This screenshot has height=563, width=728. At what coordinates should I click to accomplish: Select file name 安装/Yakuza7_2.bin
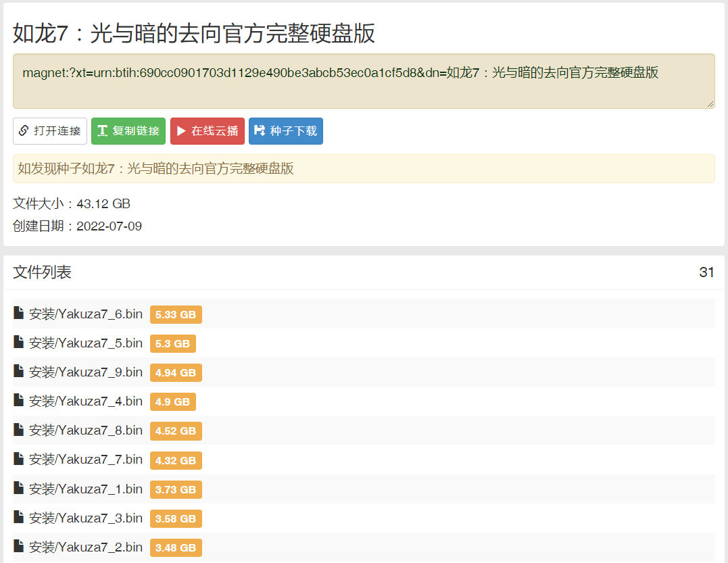pyautogui.click(x=86, y=547)
